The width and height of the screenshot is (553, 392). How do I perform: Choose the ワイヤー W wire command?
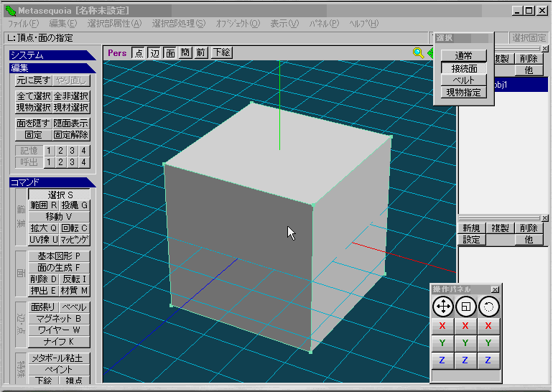[x=59, y=330]
